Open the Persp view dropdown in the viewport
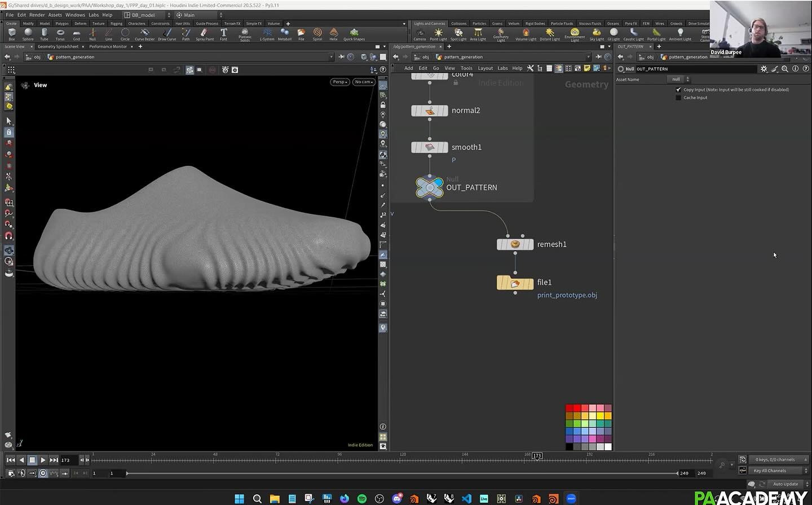The height and width of the screenshot is (505, 812). tap(339, 81)
